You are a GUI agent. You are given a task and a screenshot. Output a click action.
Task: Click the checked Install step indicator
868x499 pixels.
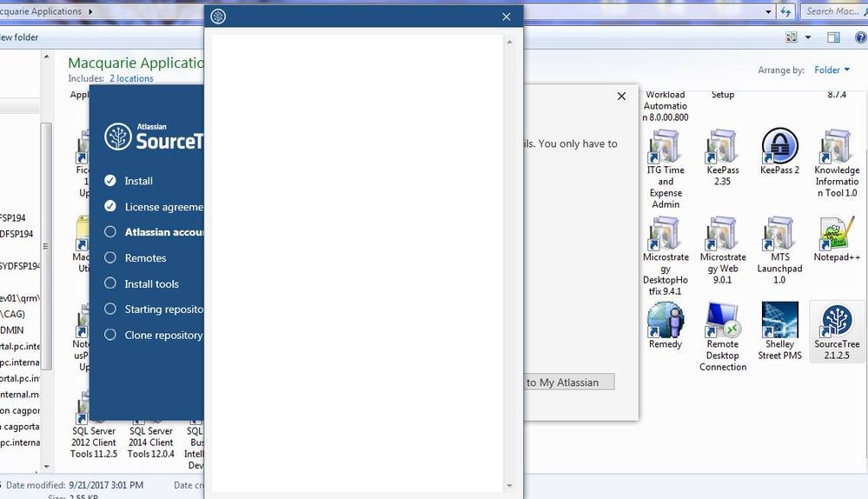click(110, 181)
